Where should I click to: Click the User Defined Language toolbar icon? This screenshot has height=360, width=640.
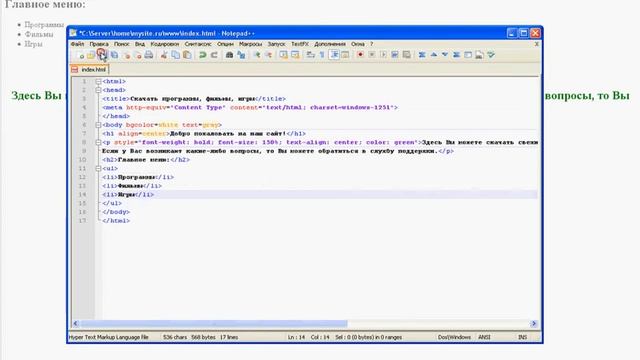(x=345, y=55)
